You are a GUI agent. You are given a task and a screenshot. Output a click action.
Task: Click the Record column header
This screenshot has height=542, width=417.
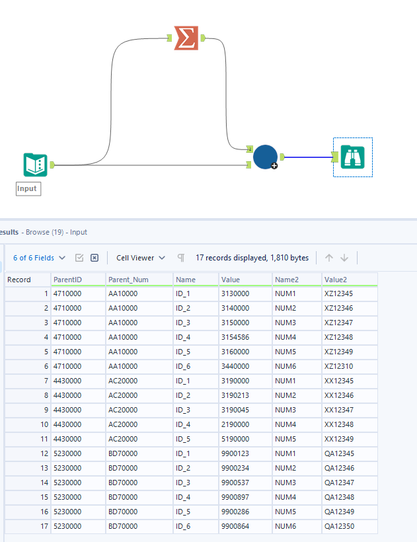click(28, 280)
